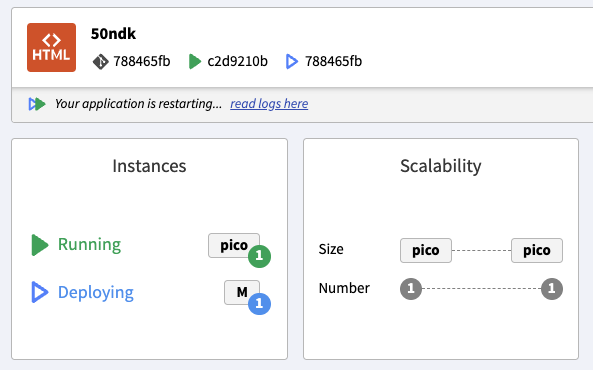Click the restarting status double-arrow icon
The width and height of the screenshot is (593, 370).
coord(37,104)
